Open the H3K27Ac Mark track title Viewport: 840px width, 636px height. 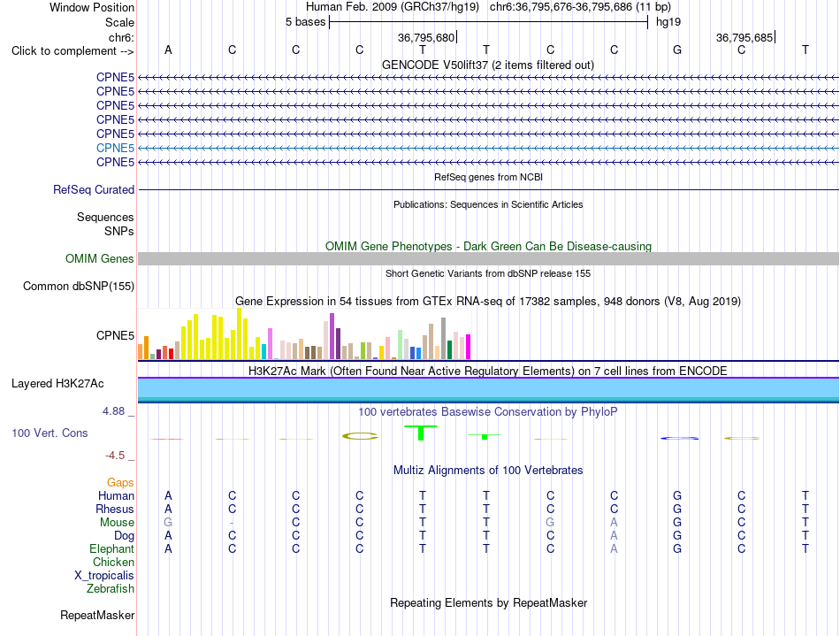click(488, 371)
